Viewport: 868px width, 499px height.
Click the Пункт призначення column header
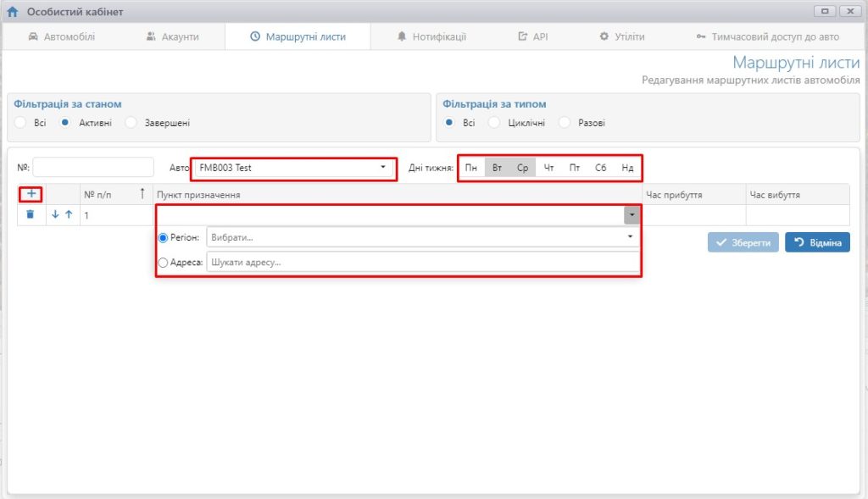coord(398,195)
